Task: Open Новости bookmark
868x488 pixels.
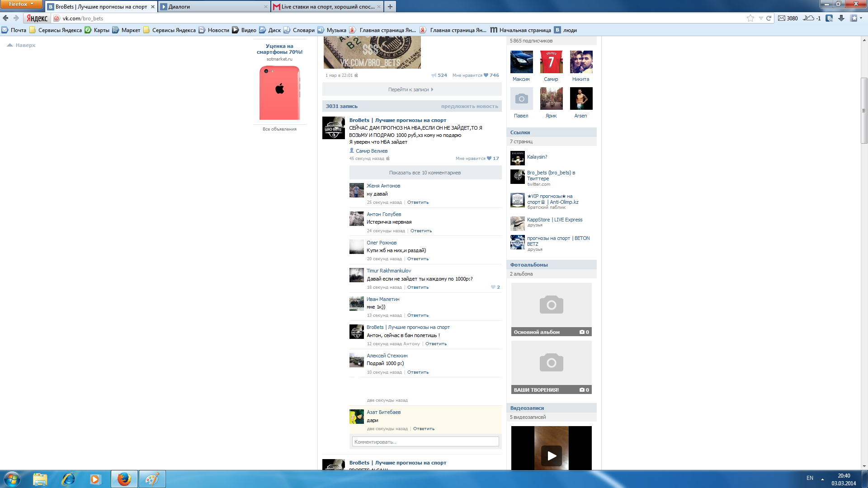Action: click(x=214, y=30)
